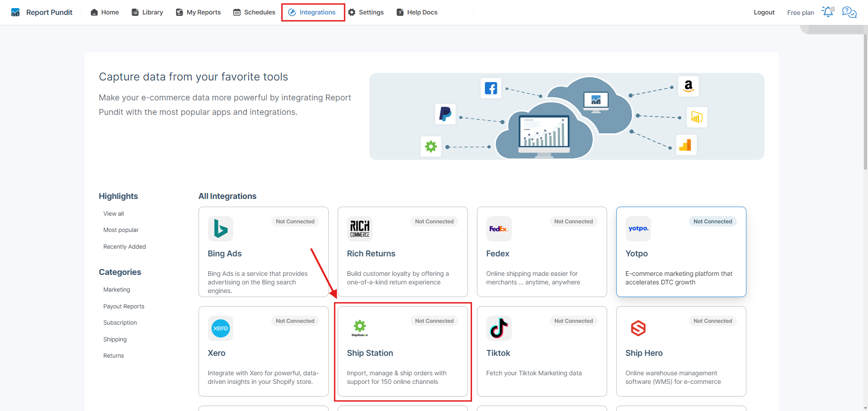Select the Shipping category

pos(115,340)
